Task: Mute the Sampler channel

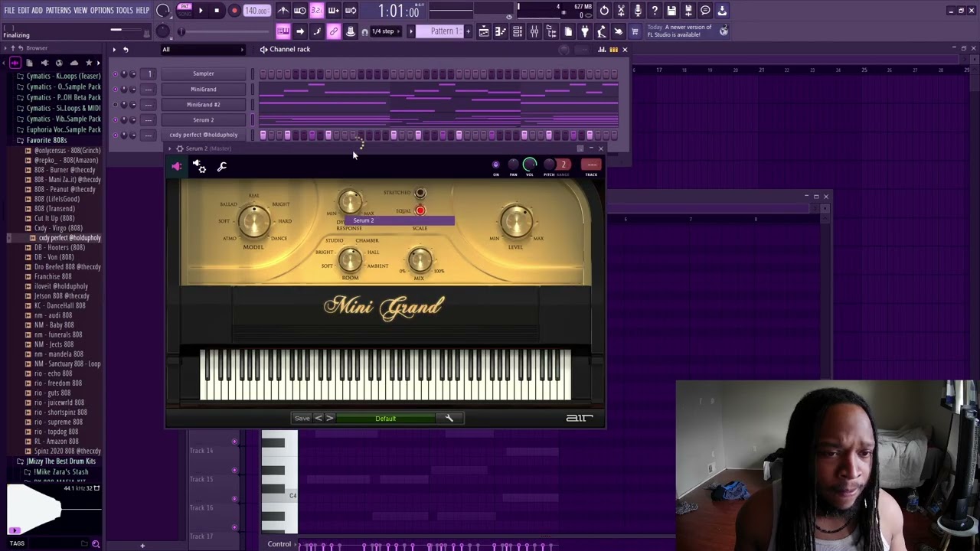Action: [116, 73]
